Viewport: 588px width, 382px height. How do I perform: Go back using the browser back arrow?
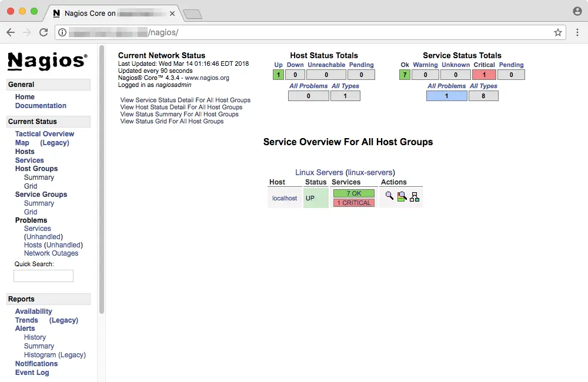point(11,32)
